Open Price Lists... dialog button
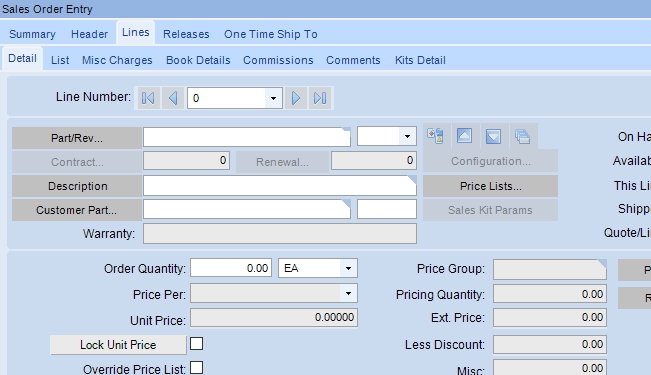651x375 pixels. point(490,186)
